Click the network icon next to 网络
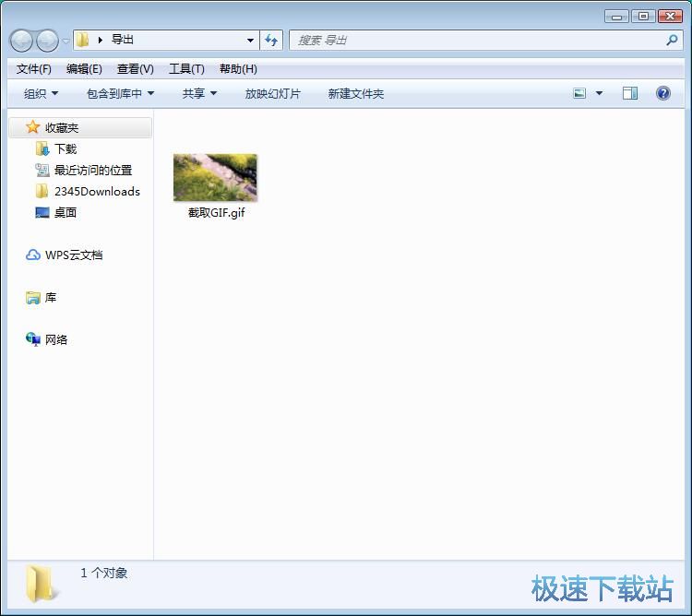692x616 pixels. (x=33, y=339)
